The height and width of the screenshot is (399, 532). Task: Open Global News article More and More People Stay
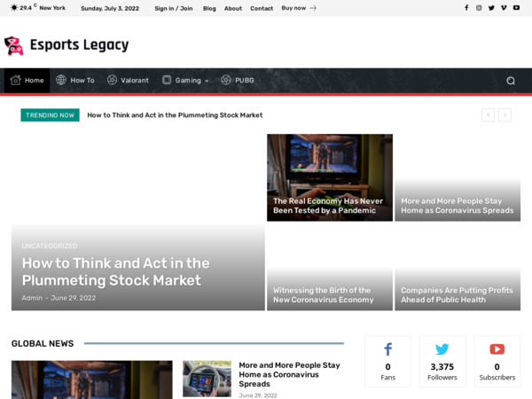coord(289,374)
